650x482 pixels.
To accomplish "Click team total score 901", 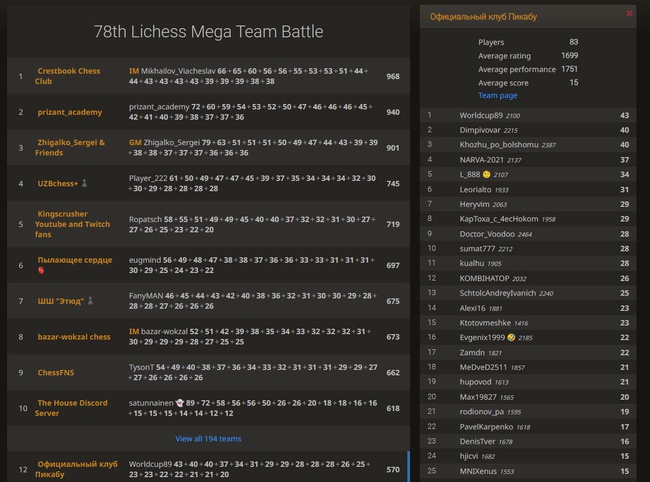I will tap(393, 148).
